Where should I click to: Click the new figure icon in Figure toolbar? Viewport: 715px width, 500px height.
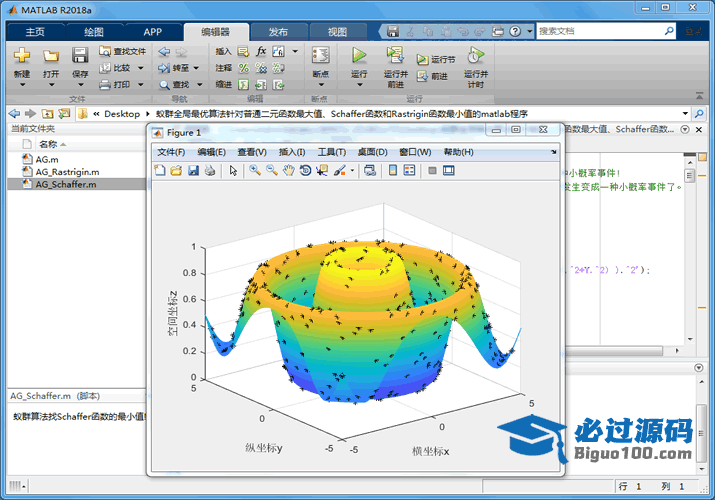pos(160,170)
